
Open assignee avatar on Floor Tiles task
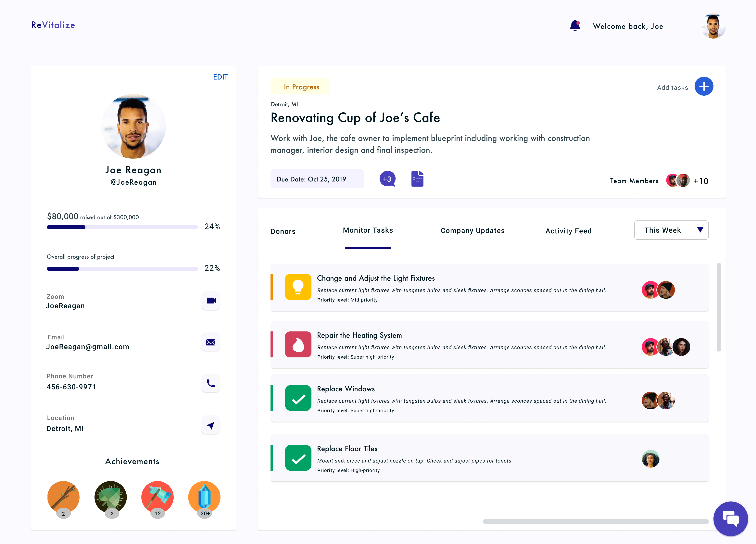tap(650, 459)
